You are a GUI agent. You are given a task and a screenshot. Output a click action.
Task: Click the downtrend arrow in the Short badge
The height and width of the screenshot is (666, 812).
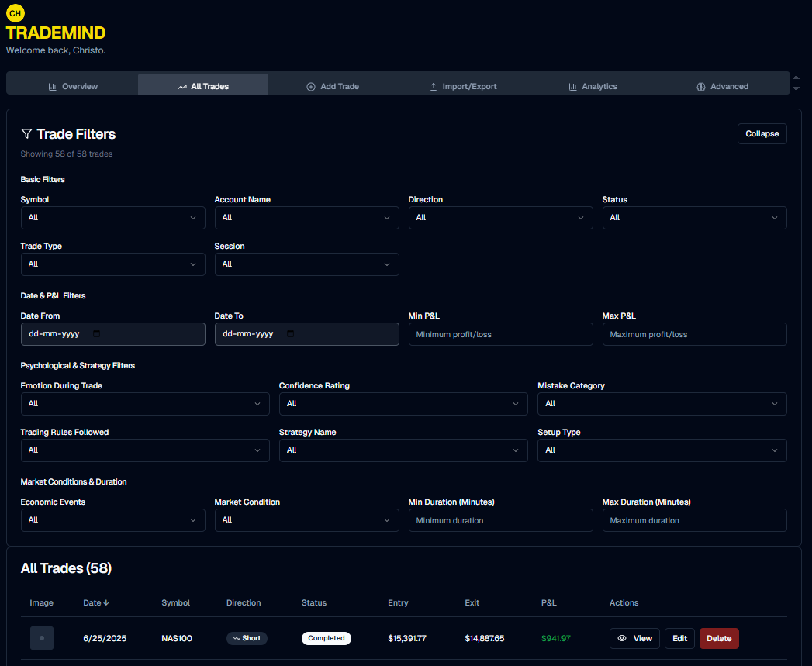point(237,638)
